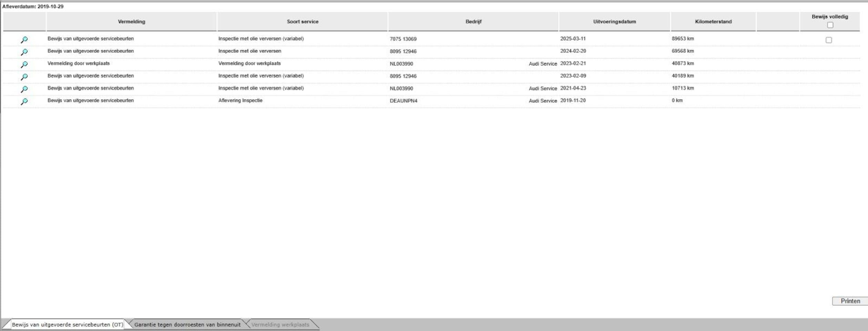
Task: Select the company code DEAUNPN4 cell
Action: (403, 101)
